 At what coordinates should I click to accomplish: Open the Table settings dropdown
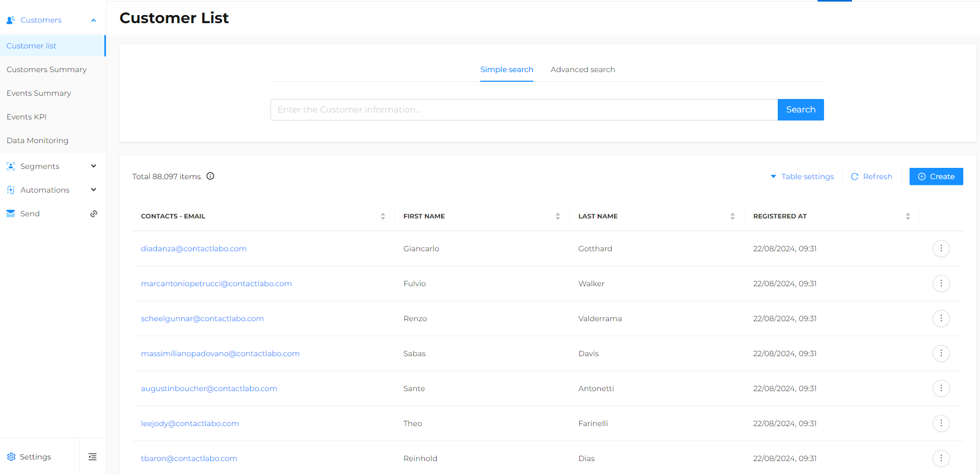[802, 176]
